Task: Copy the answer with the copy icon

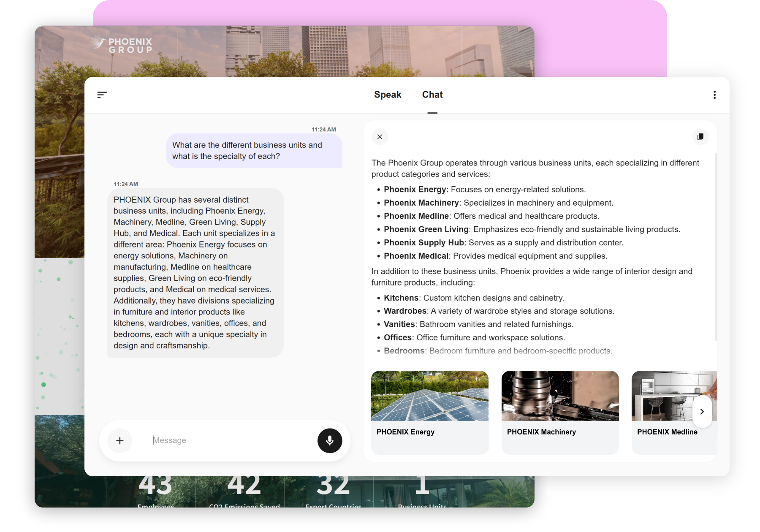Action: pyautogui.click(x=700, y=137)
